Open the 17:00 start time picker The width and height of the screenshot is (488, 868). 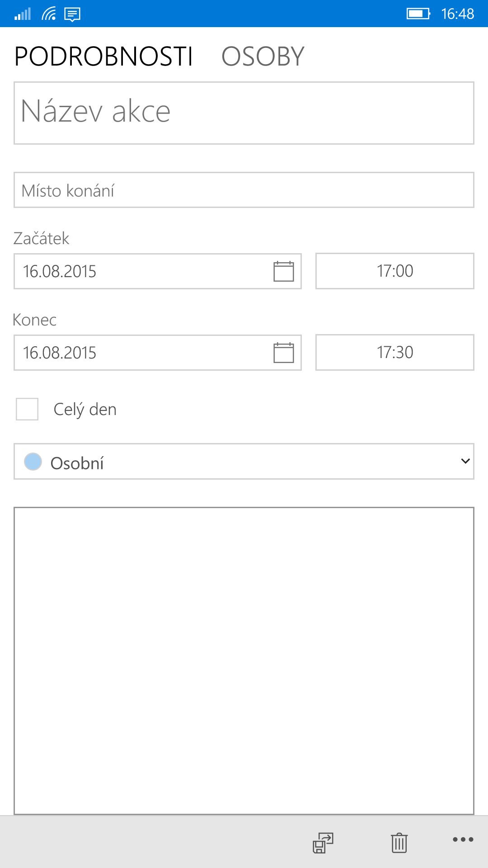click(395, 271)
